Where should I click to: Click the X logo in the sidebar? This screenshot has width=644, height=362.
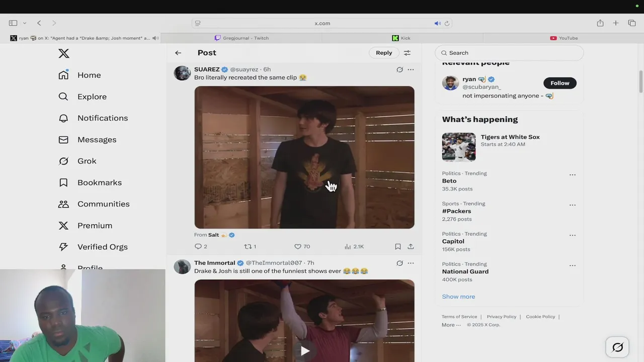click(x=64, y=53)
